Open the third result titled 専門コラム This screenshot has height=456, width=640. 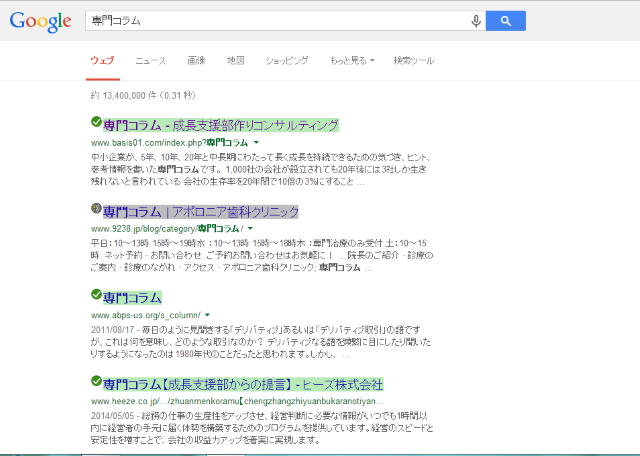point(132,298)
